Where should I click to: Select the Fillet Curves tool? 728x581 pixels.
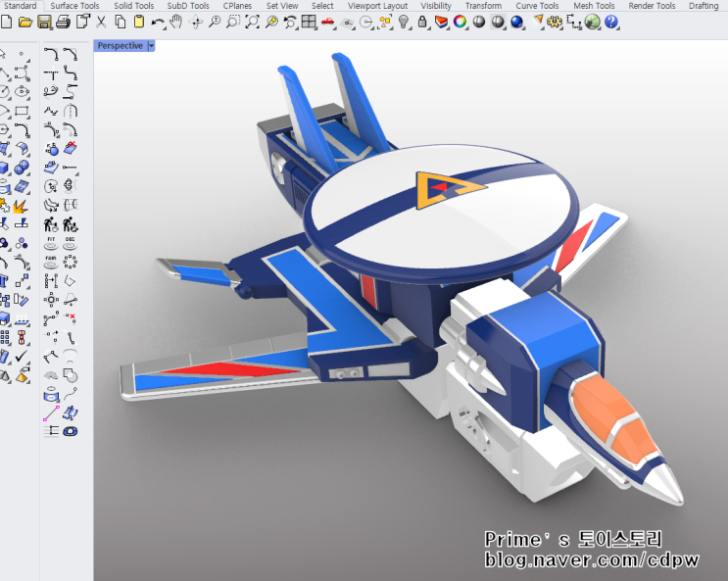51,54
